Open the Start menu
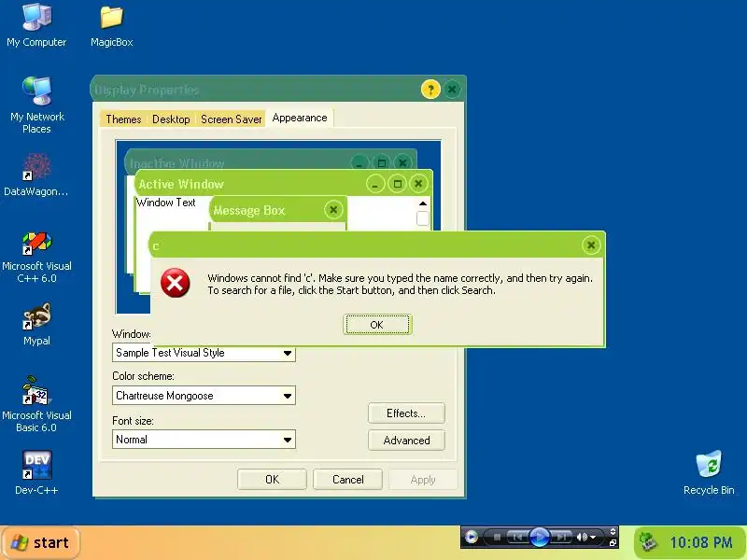Image resolution: width=747 pixels, height=560 pixels. pyautogui.click(x=41, y=542)
